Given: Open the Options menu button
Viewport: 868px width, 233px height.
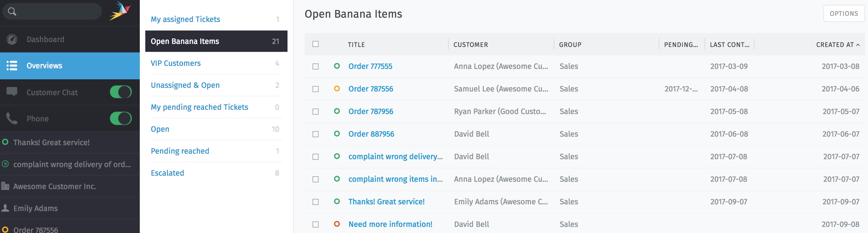Looking at the screenshot, I should (x=843, y=13).
